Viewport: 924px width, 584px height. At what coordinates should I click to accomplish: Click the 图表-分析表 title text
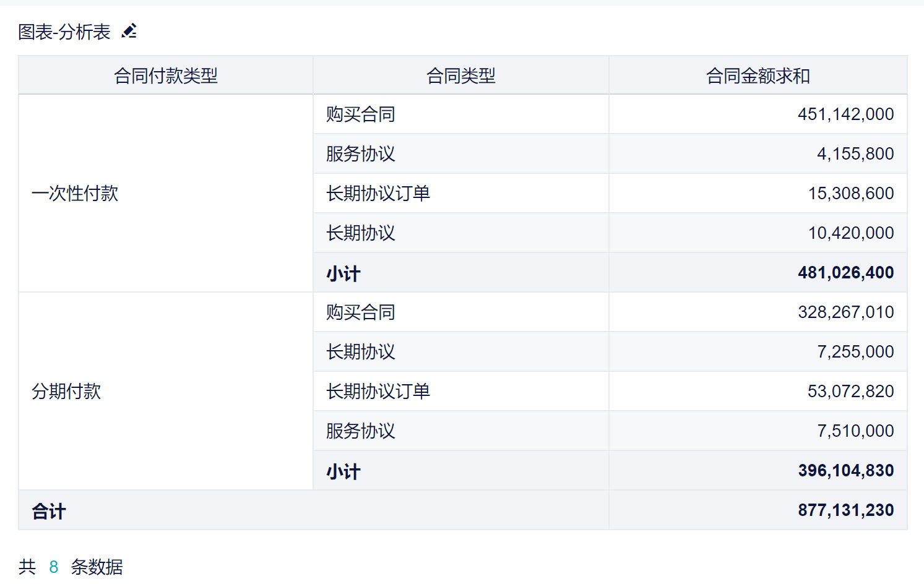(64, 32)
